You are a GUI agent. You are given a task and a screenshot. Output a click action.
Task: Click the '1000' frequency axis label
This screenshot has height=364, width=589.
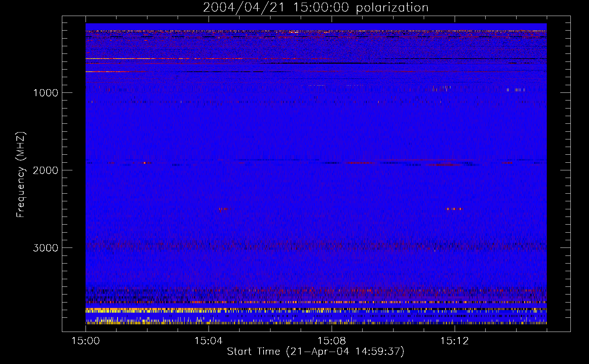point(46,93)
